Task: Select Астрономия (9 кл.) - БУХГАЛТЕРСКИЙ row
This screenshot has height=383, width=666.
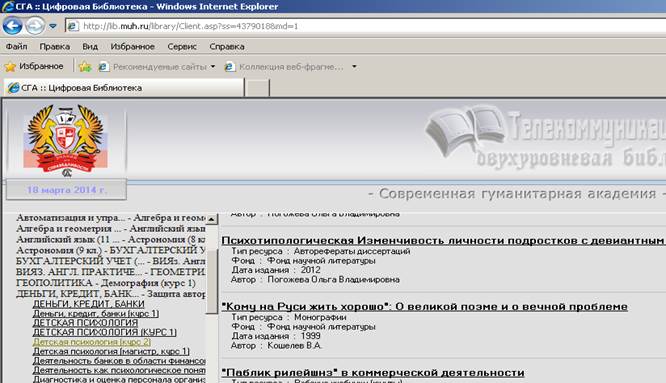Action: tap(111, 250)
